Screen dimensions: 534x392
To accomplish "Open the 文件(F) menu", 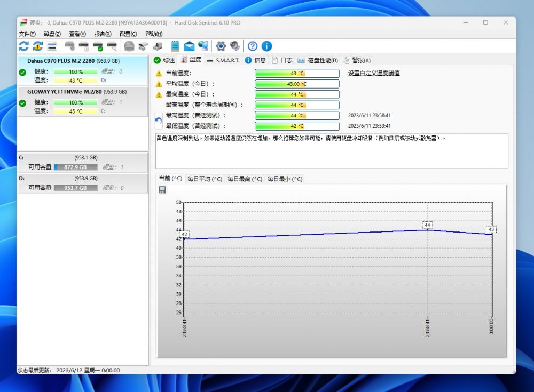I will coord(27,34).
